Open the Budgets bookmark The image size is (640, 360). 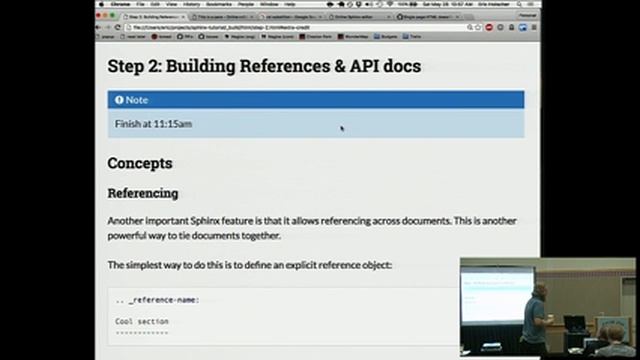pos(385,37)
